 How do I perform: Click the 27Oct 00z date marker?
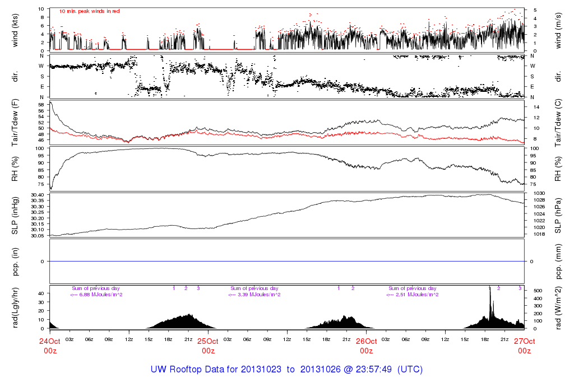[x=524, y=346]
